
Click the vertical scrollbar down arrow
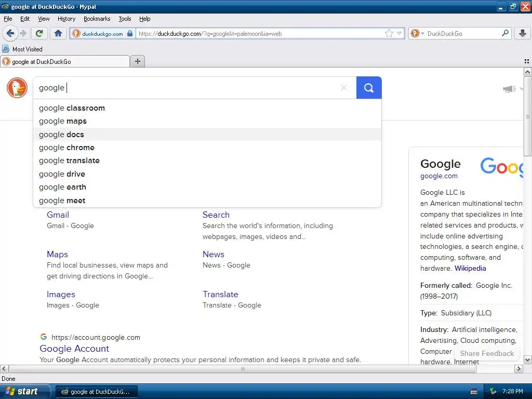coord(527,360)
